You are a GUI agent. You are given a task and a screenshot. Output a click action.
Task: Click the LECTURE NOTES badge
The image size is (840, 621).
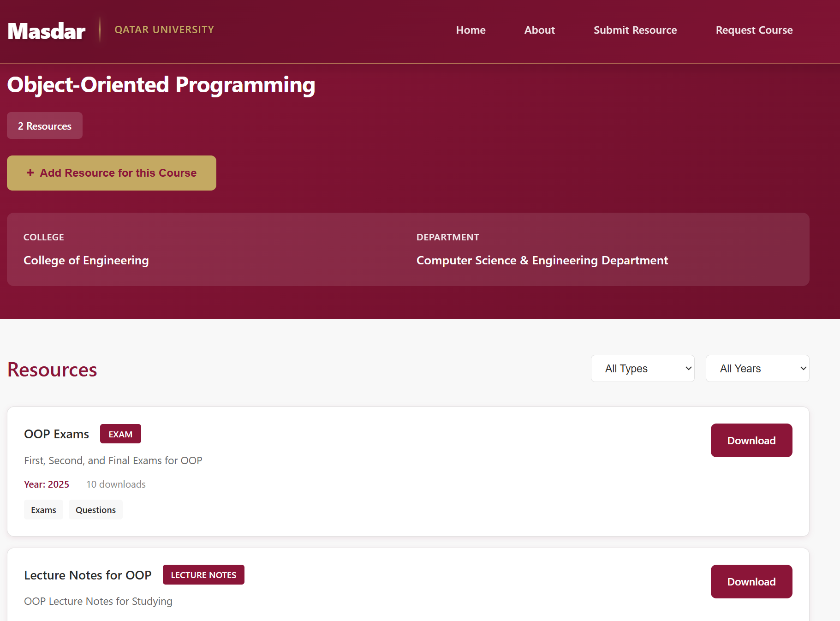coord(203,574)
